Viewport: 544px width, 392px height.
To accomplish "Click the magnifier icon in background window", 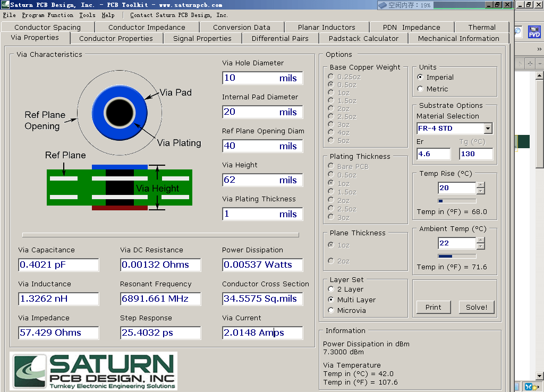I will click(517, 31).
